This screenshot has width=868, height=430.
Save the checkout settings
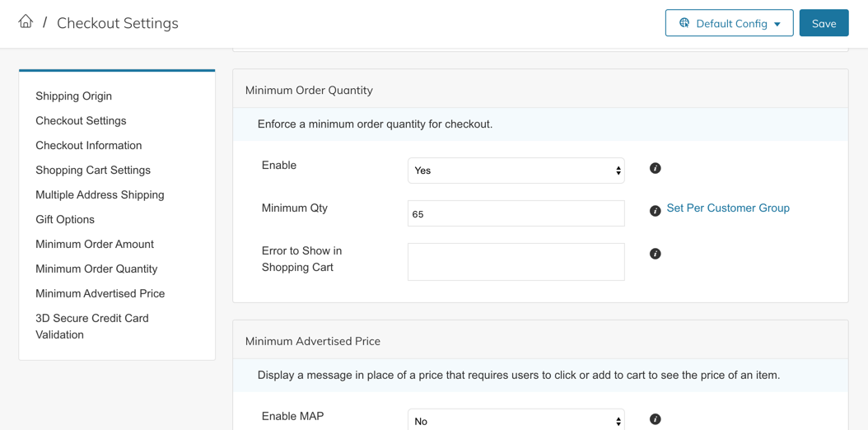824,23
